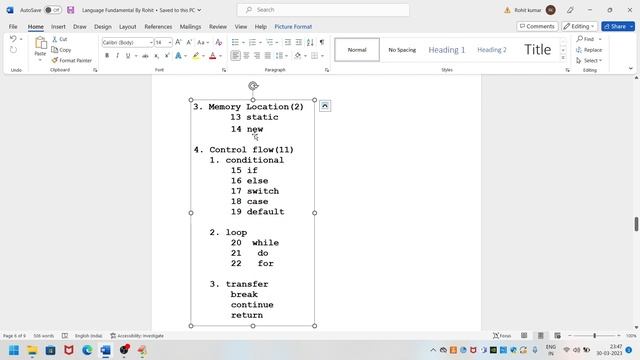Switch to the Insert tab

click(58, 27)
